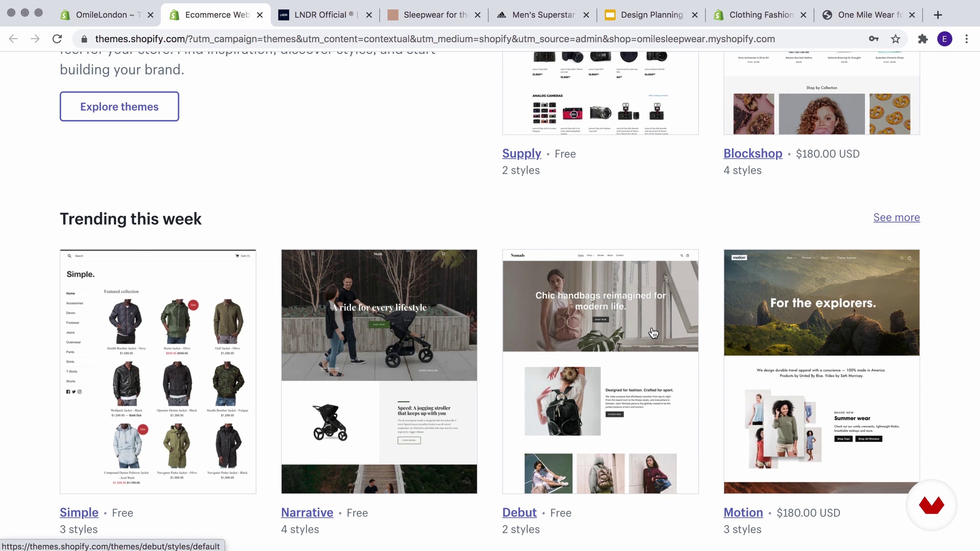Click the padlock site info icon
The width and height of the screenshot is (980, 551).
[x=84, y=39]
